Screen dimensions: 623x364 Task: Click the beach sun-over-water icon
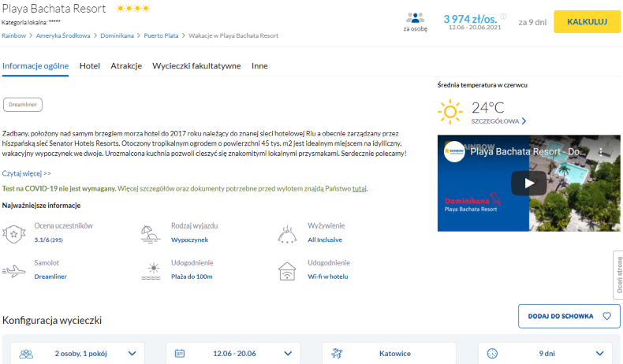pyautogui.click(x=151, y=271)
